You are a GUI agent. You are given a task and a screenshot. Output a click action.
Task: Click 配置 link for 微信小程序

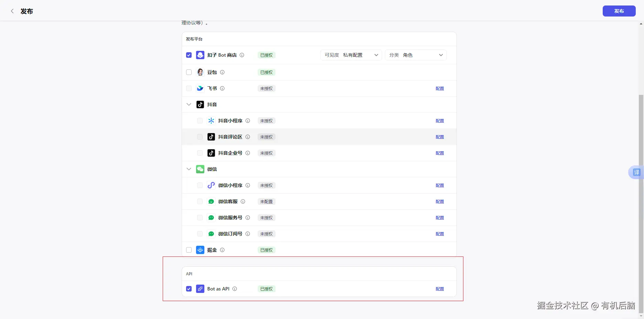(440, 185)
